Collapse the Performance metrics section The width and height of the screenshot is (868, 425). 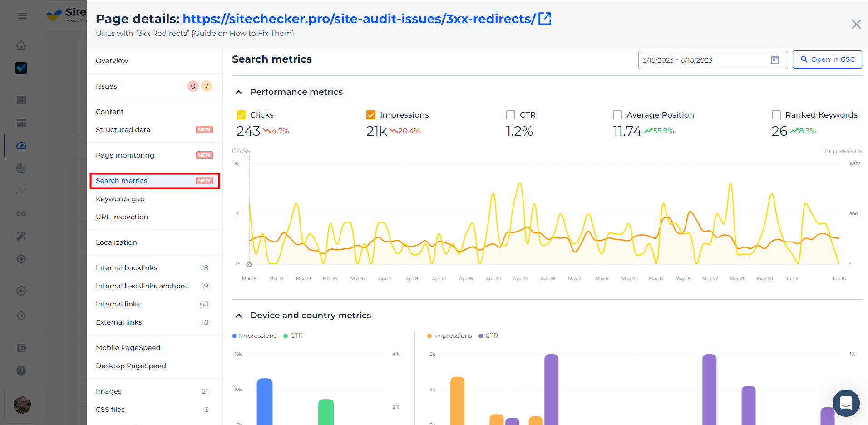coord(239,92)
